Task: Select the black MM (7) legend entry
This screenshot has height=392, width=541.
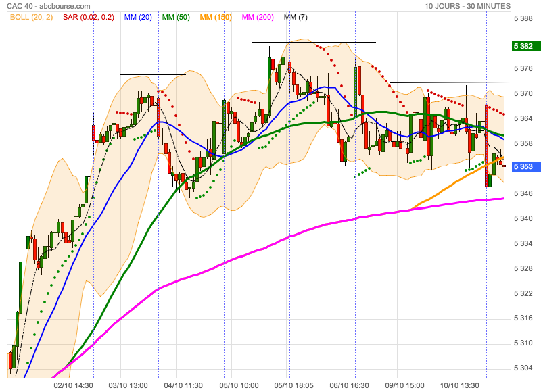Action: (296, 17)
